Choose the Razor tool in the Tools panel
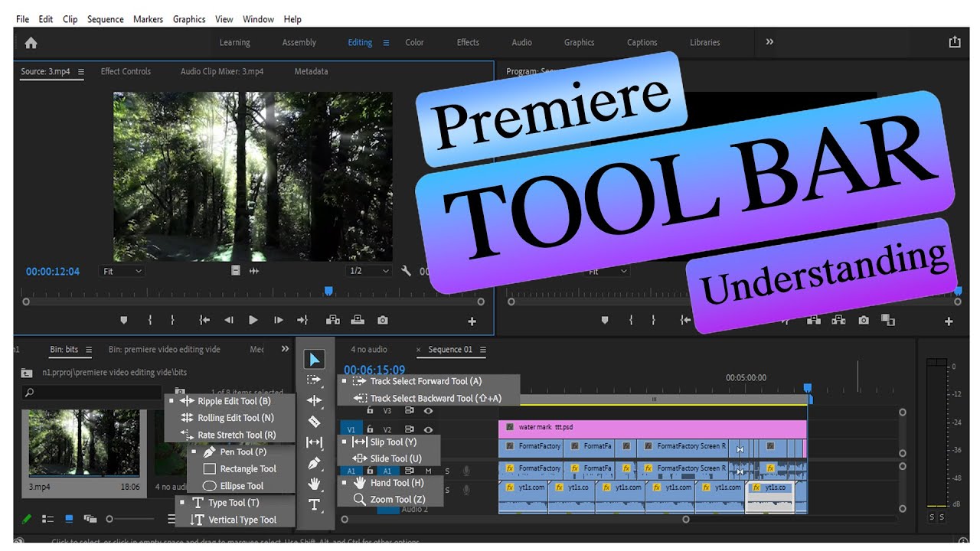 314,422
